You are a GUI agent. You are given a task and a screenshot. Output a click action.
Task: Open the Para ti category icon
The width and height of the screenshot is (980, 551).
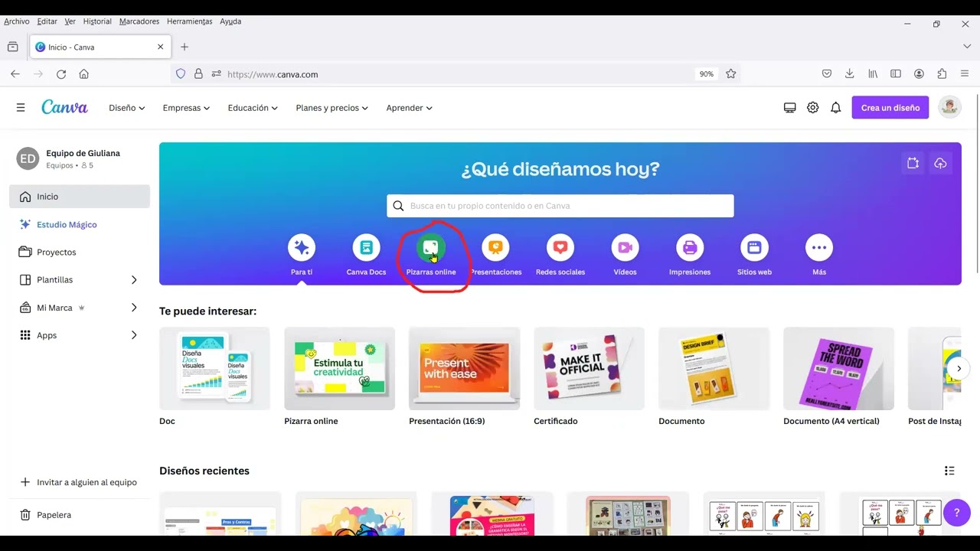tap(302, 247)
